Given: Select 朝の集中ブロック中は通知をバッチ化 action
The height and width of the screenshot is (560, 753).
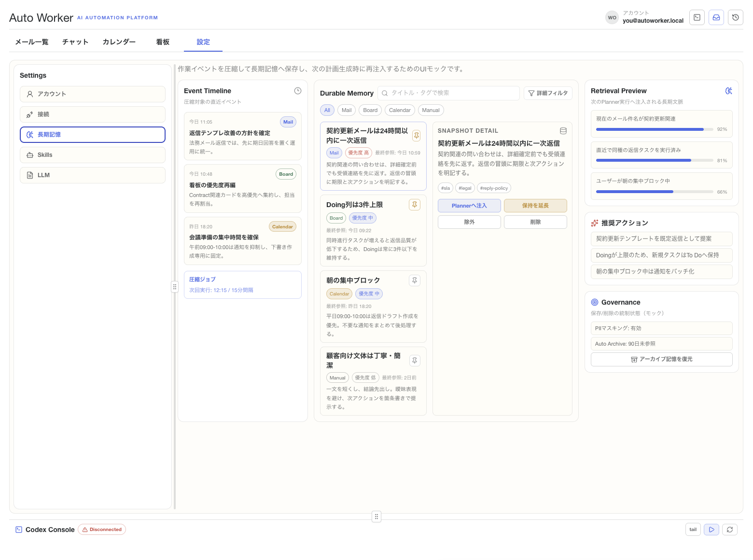Looking at the screenshot, I should click(x=661, y=272).
